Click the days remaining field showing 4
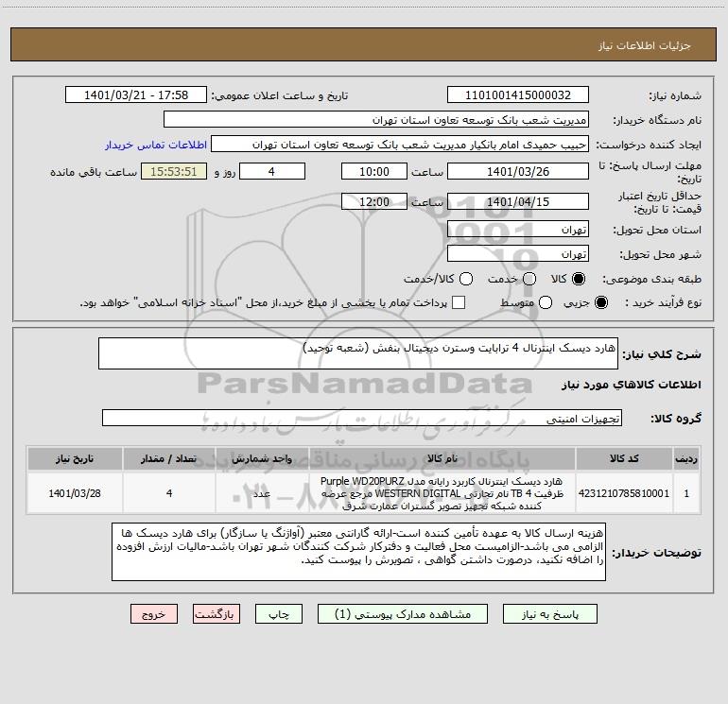This screenshot has height=704, width=728. (x=272, y=171)
